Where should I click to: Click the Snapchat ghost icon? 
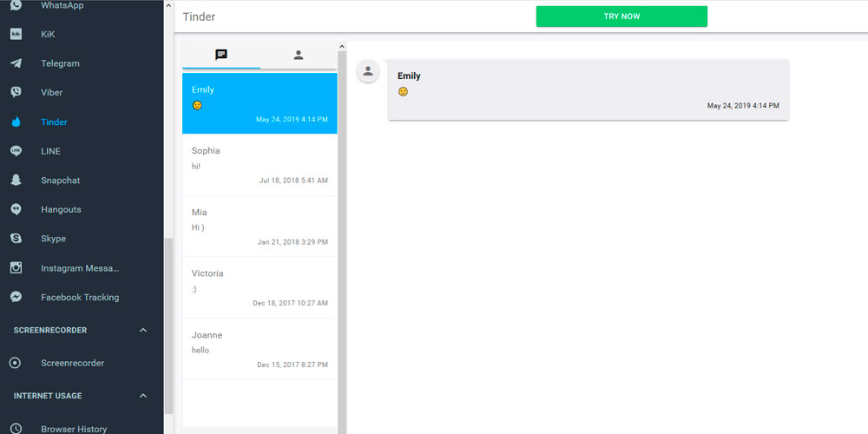coord(16,181)
